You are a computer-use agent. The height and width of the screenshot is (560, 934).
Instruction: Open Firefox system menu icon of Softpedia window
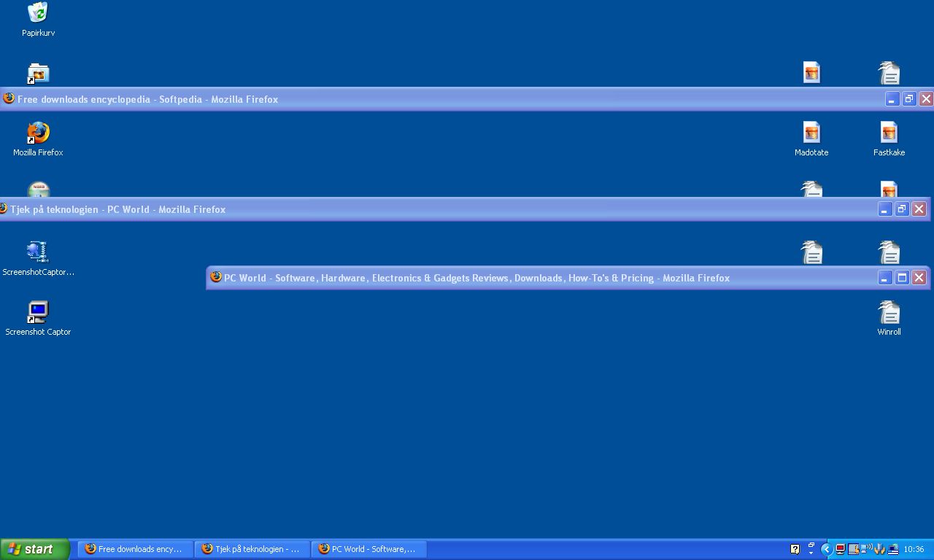(9, 98)
